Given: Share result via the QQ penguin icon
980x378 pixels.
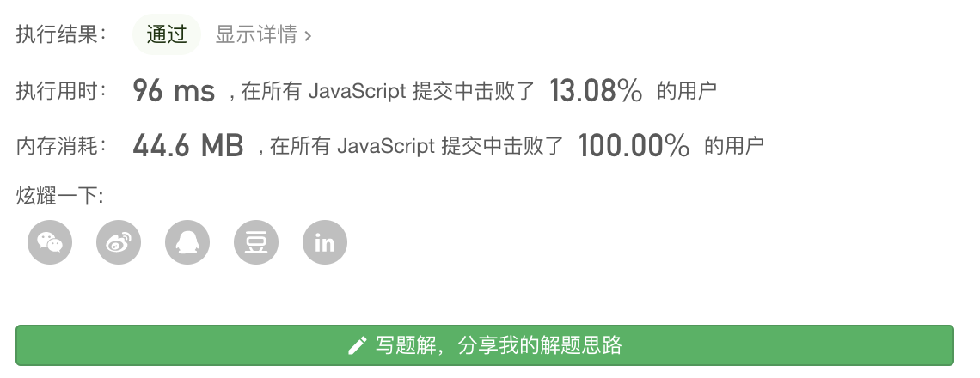Looking at the screenshot, I should [x=187, y=242].
